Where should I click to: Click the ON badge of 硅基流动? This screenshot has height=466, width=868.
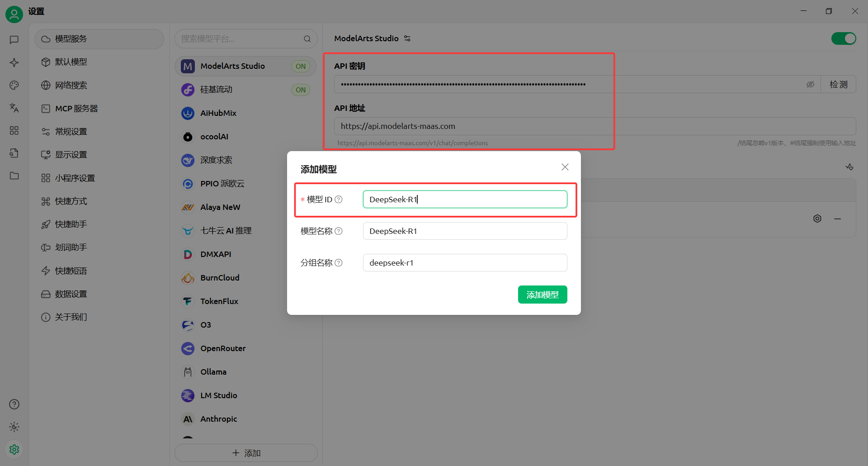(301, 90)
